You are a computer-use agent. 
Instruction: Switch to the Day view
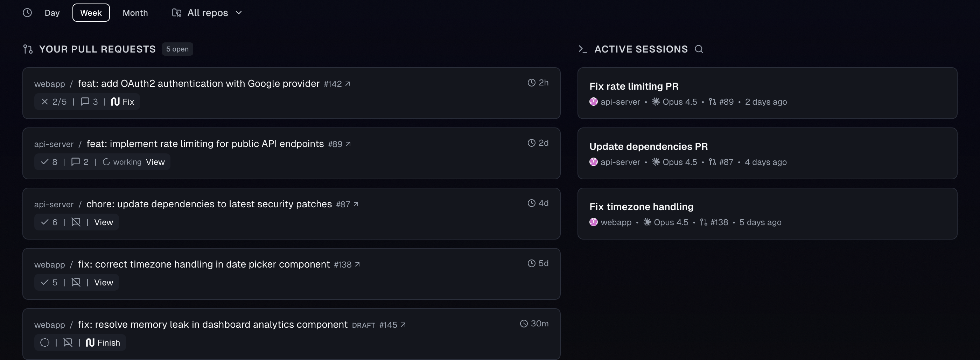(52, 13)
